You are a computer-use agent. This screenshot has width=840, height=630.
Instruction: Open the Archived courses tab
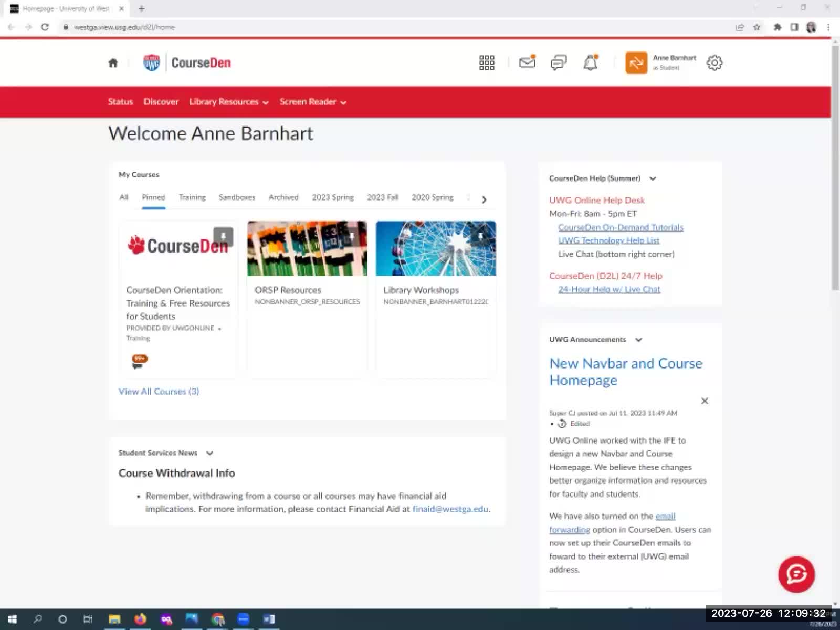pos(283,197)
